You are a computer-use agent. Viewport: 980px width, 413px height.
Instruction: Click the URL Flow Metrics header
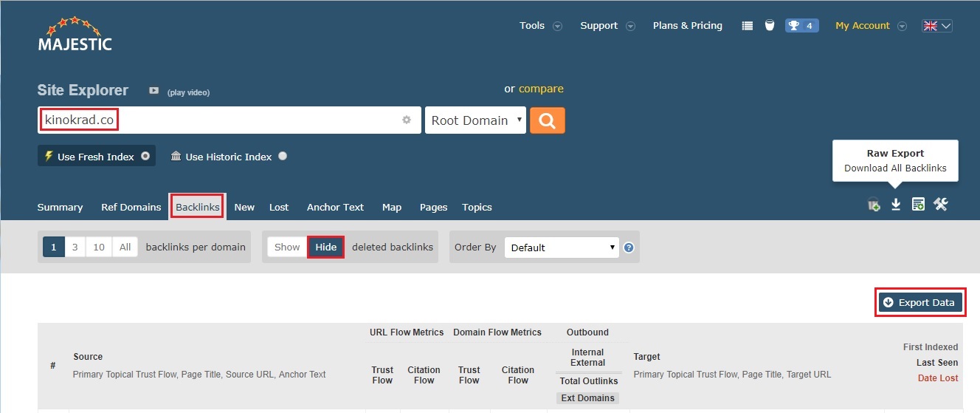407,332
